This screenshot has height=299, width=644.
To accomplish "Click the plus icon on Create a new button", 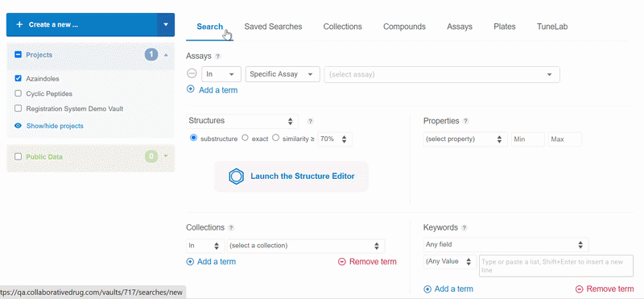I will click(x=19, y=25).
